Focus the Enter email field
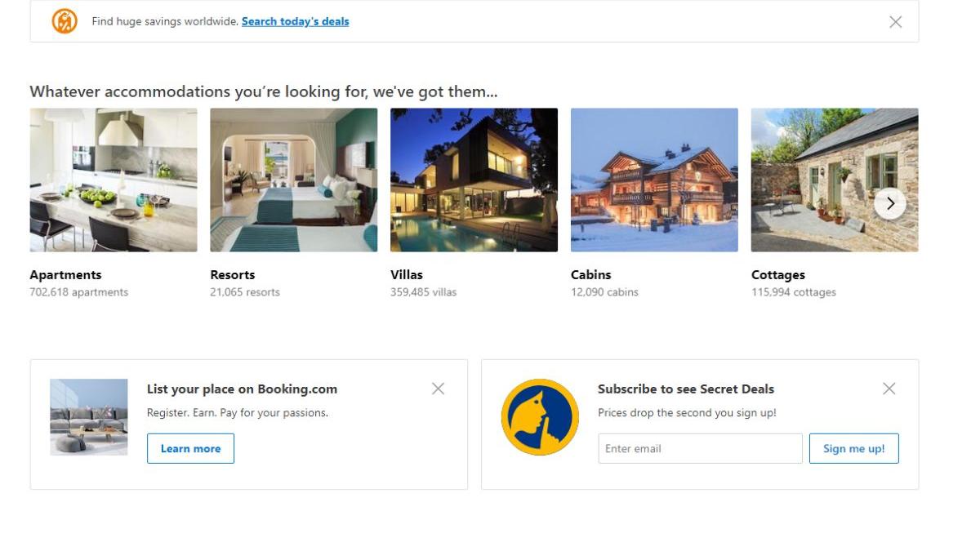This screenshot has width=980, height=551. click(x=700, y=448)
